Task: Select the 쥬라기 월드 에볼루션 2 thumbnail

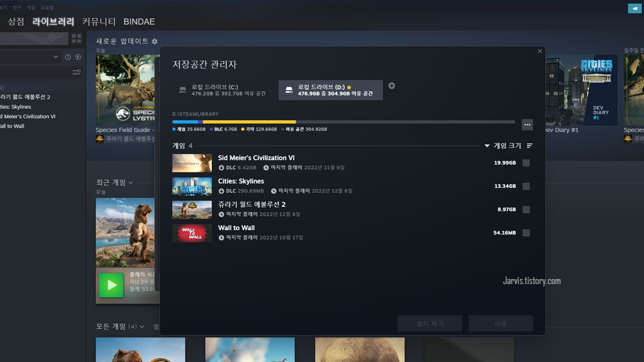Action: click(x=192, y=209)
